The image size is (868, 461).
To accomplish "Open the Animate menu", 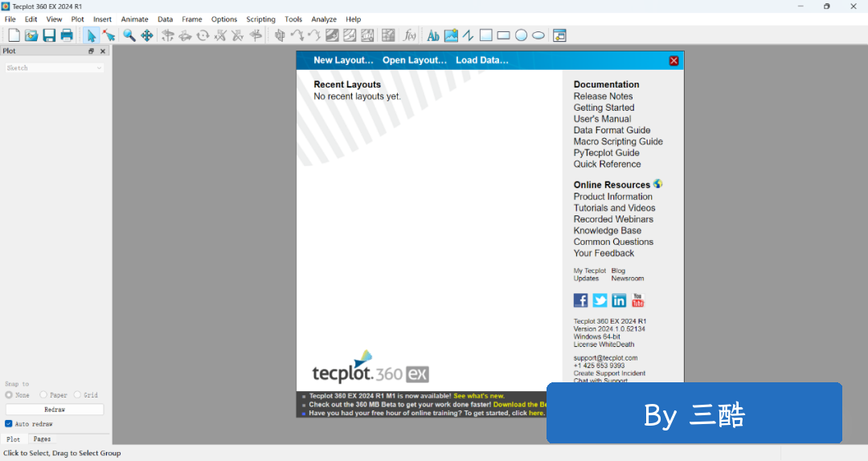I will pyautogui.click(x=134, y=19).
